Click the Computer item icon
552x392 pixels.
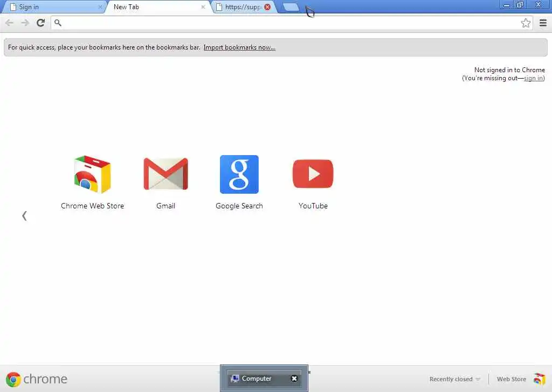235,379
